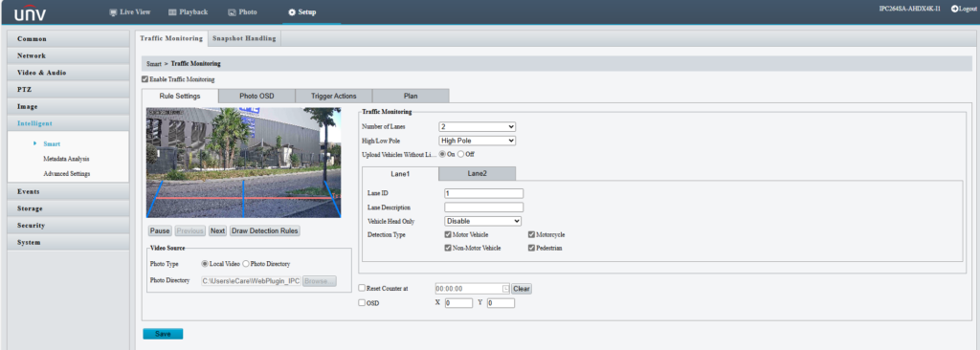Click the clock icon in Reset Counter field

tap(505, 289)
